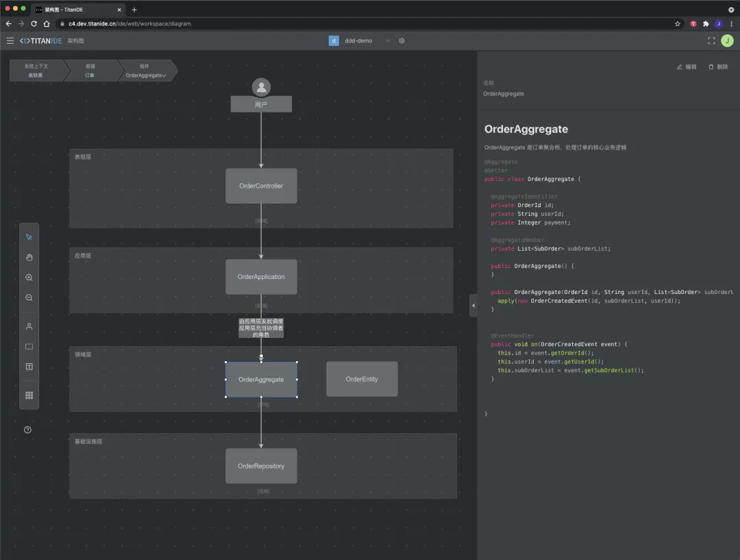Screen dimensions: 740x560
Task: Go to the 容器 订单 breadcrumb level
Action: [x=90, y=71]
